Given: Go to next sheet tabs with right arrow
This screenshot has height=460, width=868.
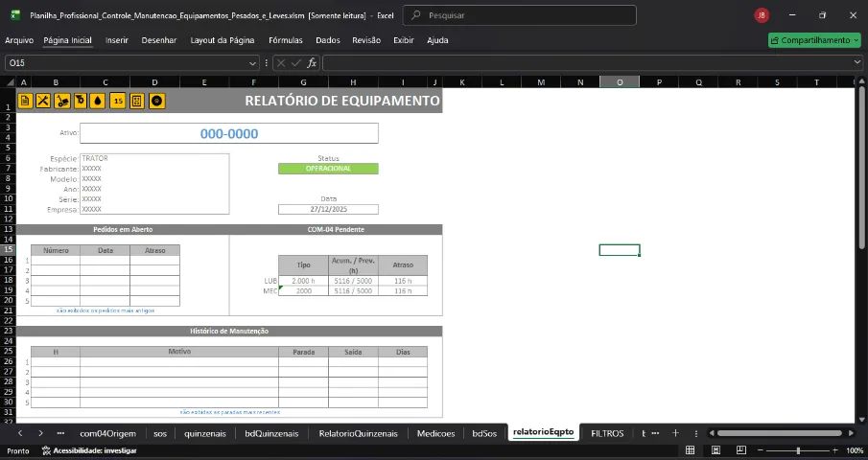Looking at the screenshot, I should (40, 433).
